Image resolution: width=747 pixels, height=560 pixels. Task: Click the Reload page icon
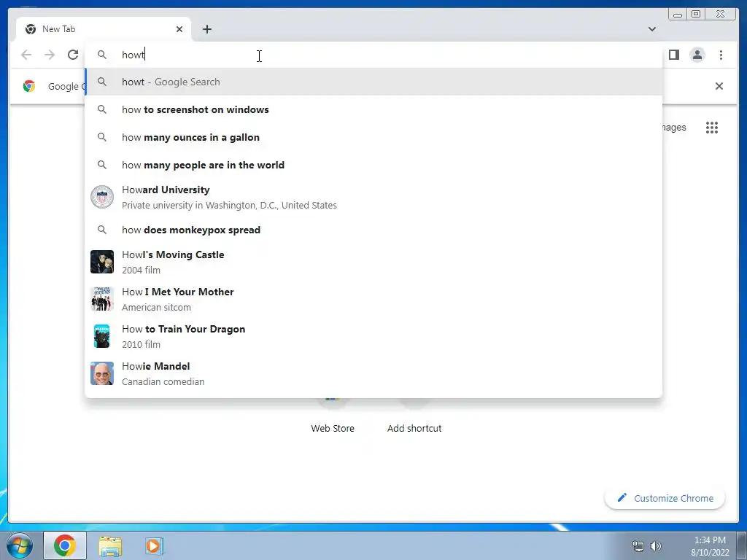(x=73, y=55)
